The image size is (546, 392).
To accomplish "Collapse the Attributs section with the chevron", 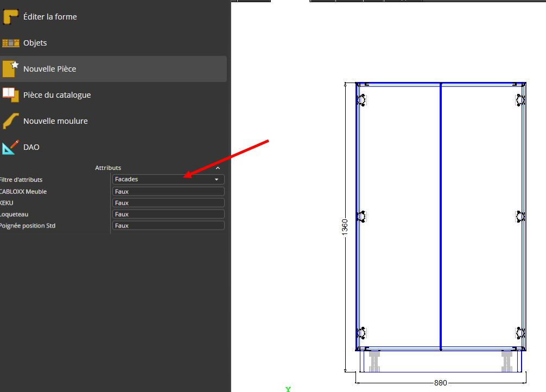I will [218, 168].
